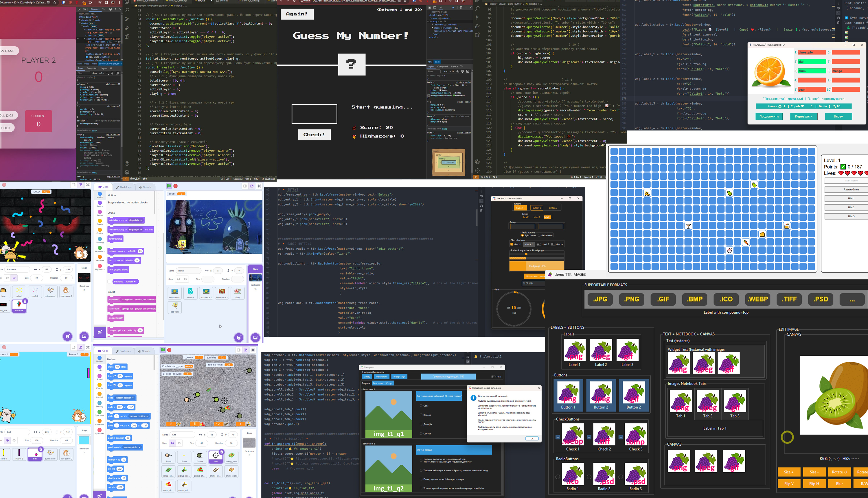
Task: Select the pickup_pistol sprite
Action: coord(231,457)
